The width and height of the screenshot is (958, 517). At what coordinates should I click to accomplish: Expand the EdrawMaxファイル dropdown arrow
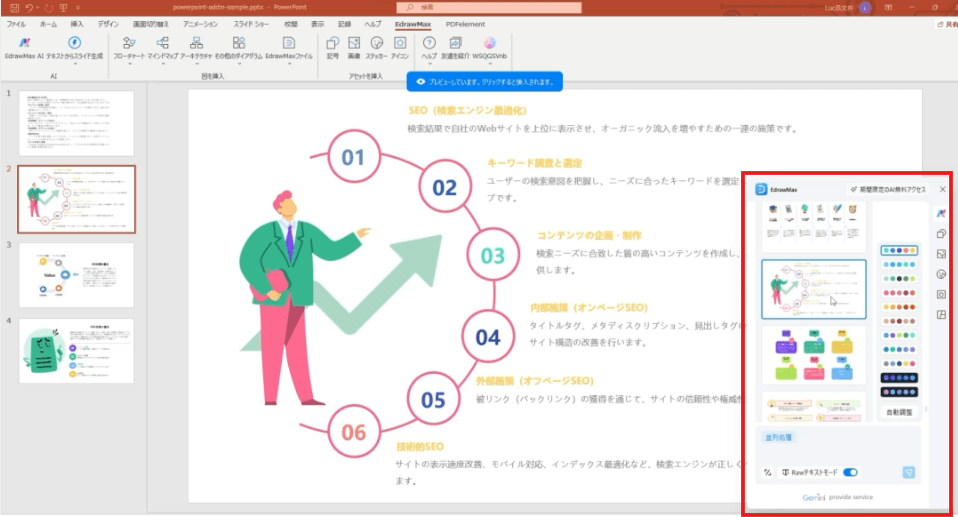coord(289,64)
